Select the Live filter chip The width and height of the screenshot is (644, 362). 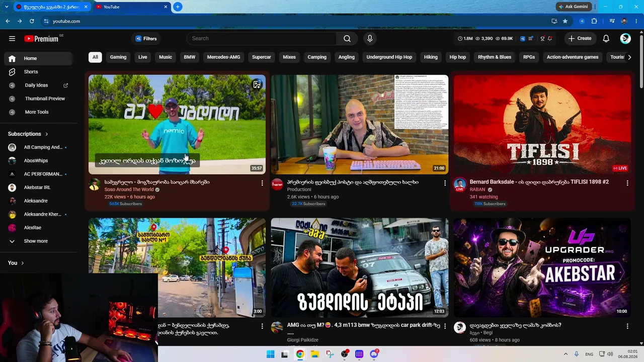[143, 57]
